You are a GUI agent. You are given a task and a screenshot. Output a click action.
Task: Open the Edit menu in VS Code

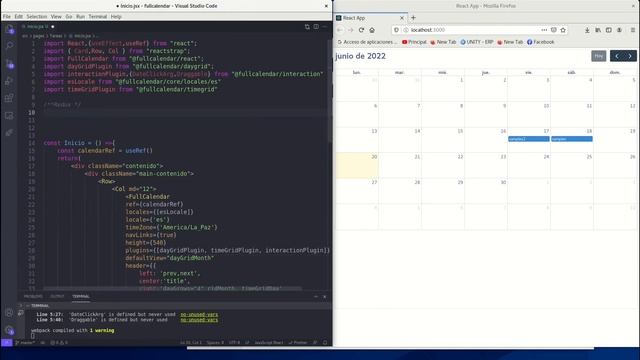19,16
